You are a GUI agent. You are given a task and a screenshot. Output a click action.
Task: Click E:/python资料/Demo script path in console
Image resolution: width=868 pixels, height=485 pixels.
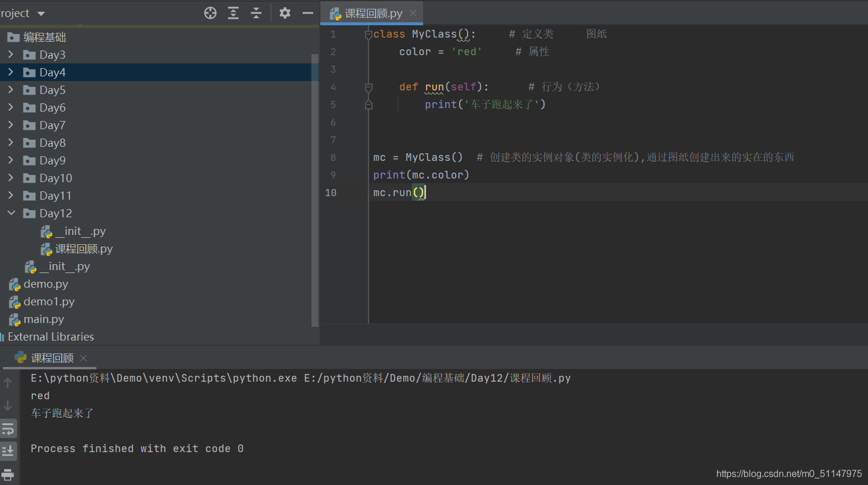coord(437,378)
